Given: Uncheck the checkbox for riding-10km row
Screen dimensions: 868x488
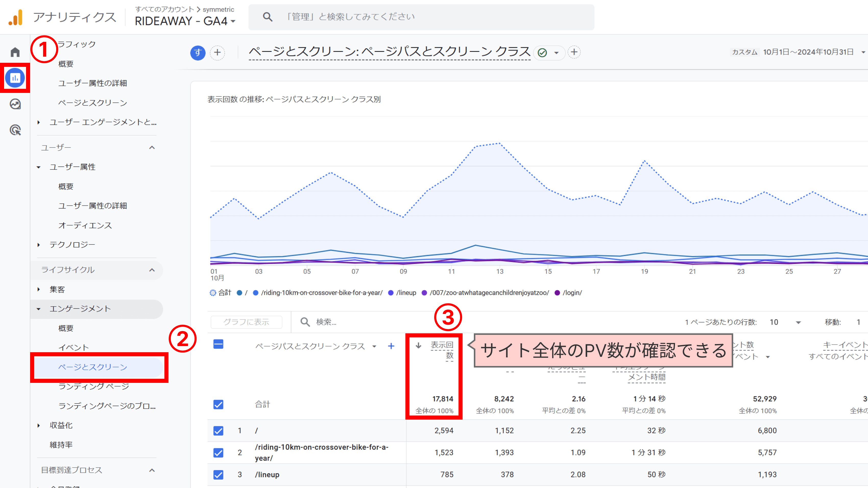Looking at the screenshot, I should pyautogui.click(x=218, y=453).
